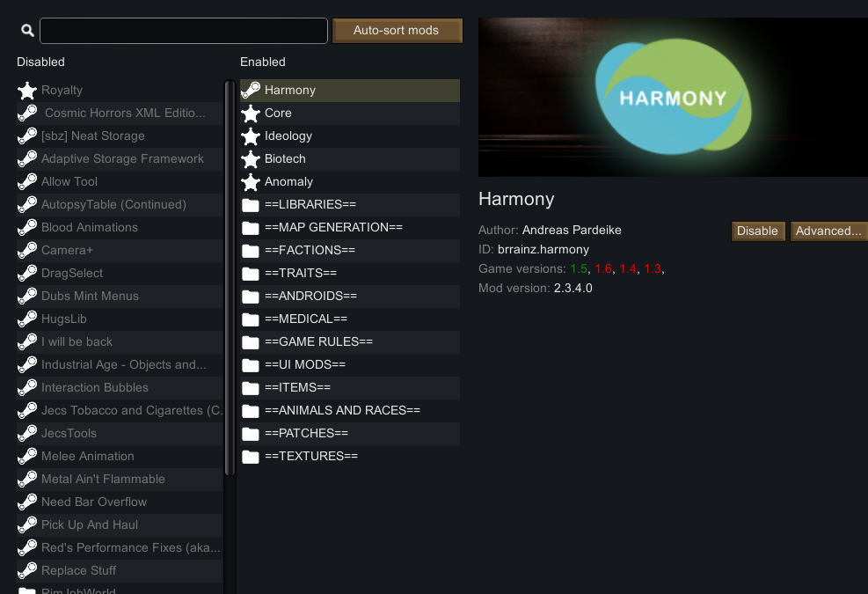Screen dimensions: 868x594
Task: Click game version 1.5 in green
Action: pos(579,269)
